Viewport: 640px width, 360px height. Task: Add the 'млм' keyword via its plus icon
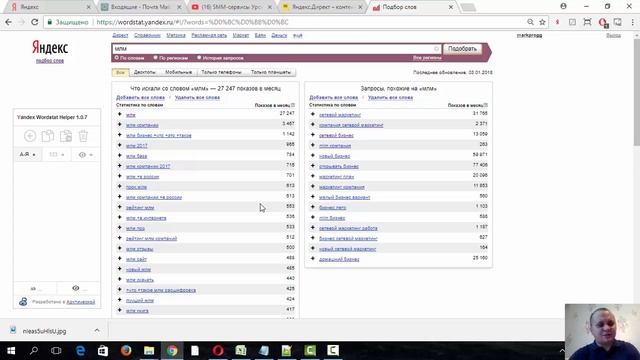click(x=120, y=115)
